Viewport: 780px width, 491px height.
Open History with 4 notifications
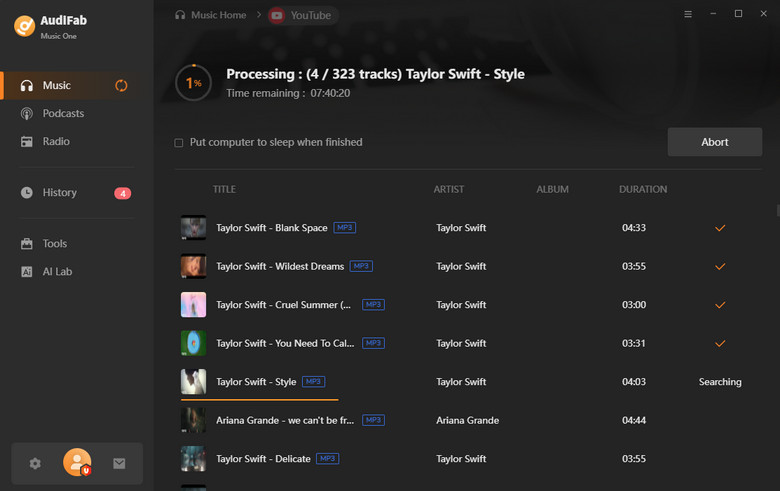pos(60,193)
